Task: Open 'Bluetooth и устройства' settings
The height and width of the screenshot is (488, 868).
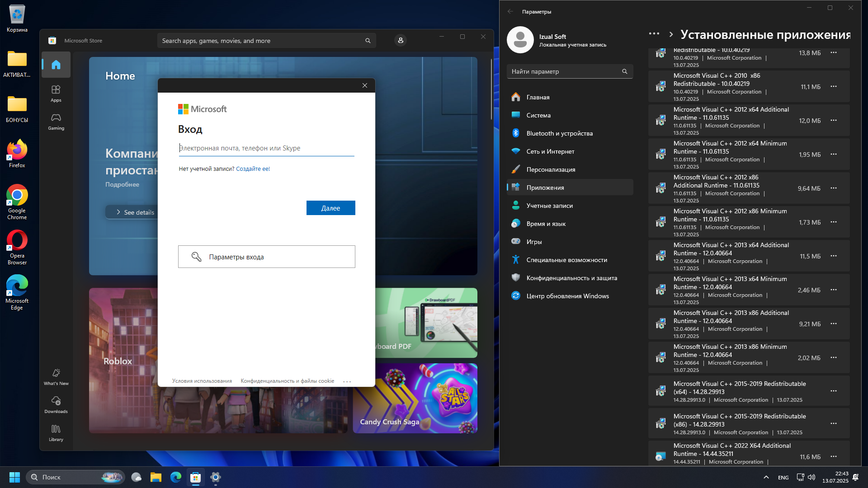Action: tap(570, 133)
